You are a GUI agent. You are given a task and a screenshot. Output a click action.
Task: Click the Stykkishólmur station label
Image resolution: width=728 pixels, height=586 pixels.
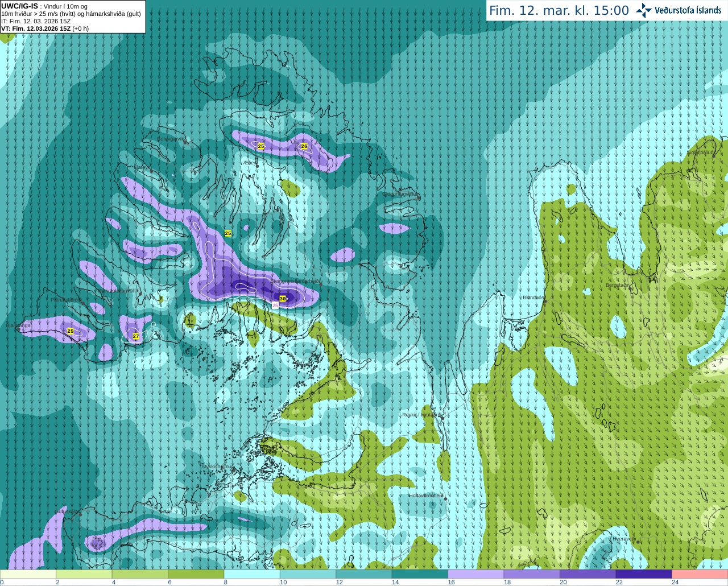(x=218, y=466)
